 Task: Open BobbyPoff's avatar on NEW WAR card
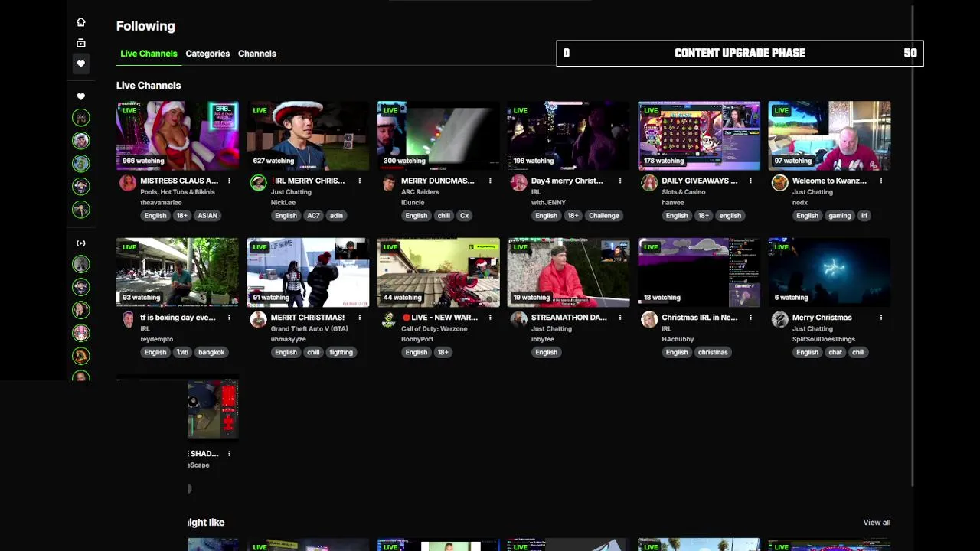tap(389, 319)
